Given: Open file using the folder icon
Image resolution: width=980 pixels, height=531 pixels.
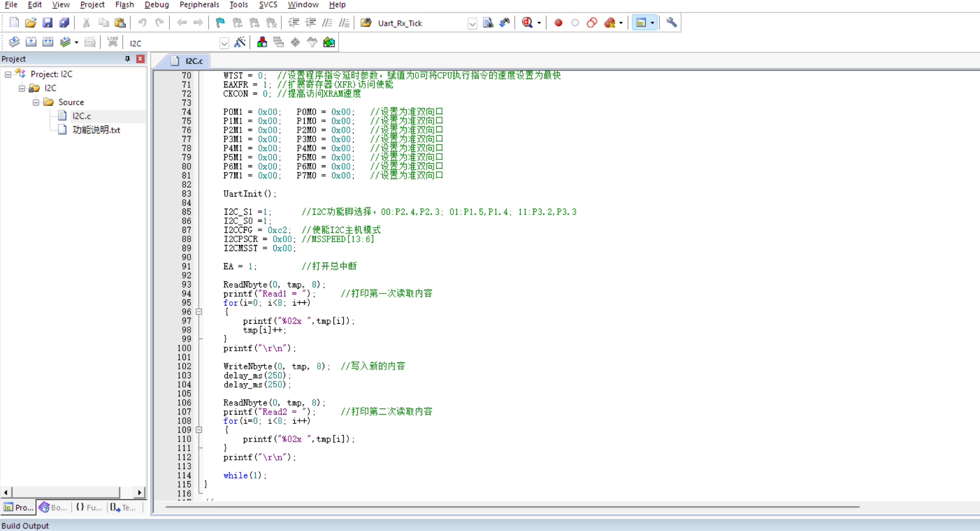Looking at the screenshot, I should [31, 23].
